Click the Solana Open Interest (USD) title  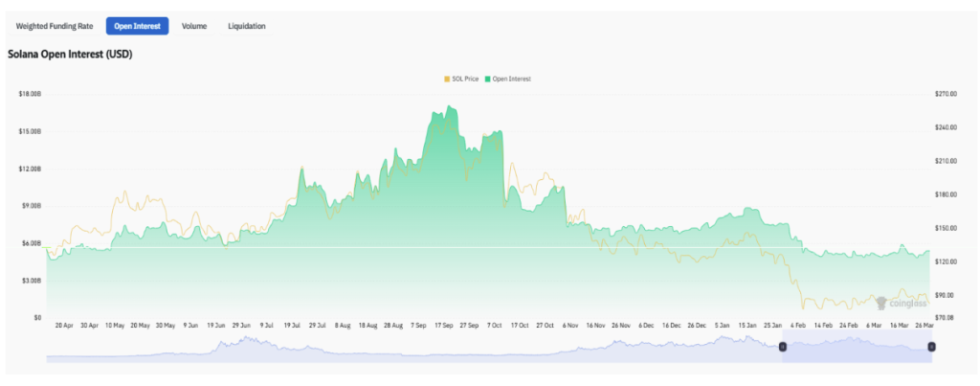[x=70, y=55]
